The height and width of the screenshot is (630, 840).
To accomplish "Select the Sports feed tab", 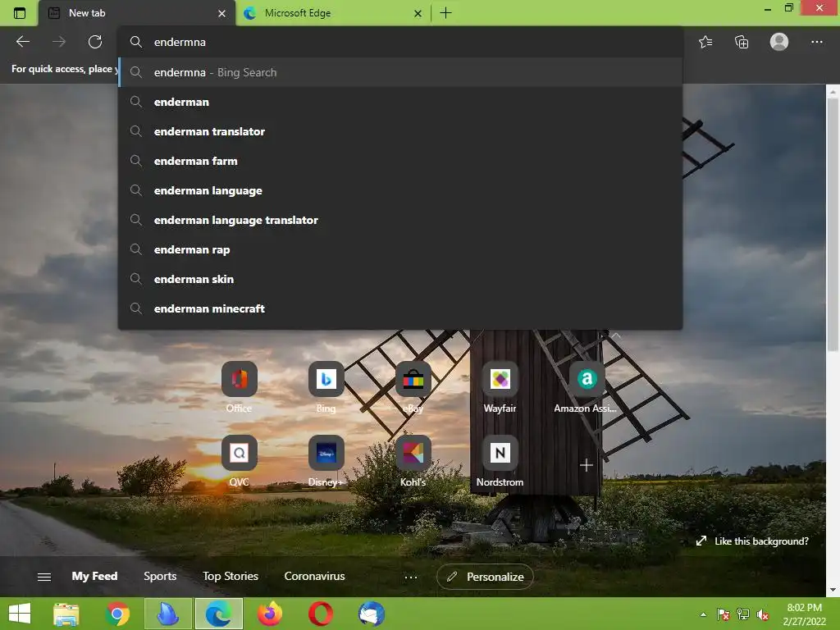I will coord(160,576).
